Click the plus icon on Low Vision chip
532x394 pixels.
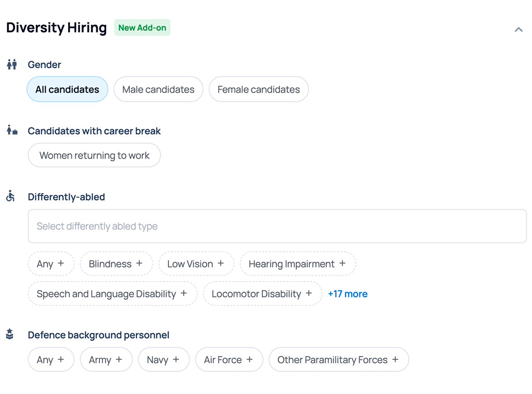pos(221,263)
